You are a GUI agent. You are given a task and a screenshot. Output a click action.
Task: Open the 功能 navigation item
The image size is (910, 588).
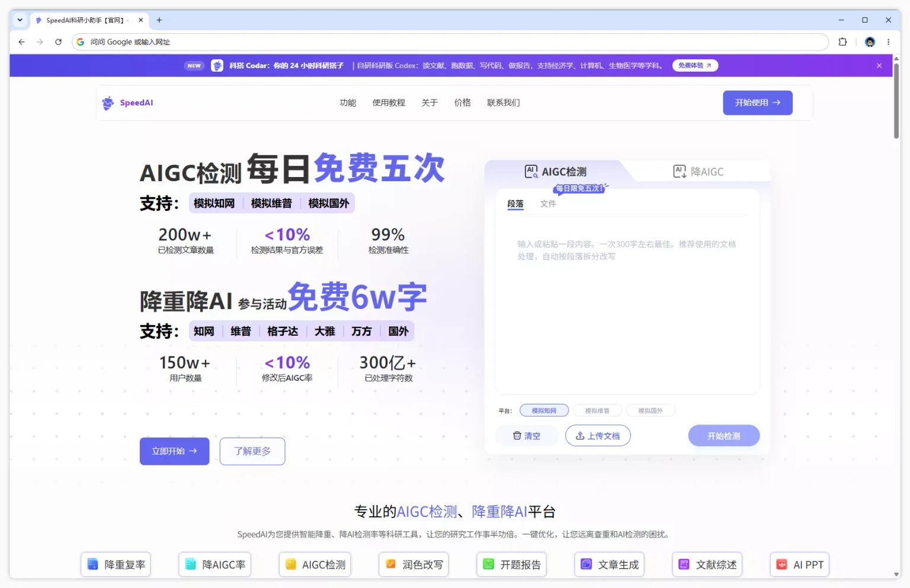[348, 102]
